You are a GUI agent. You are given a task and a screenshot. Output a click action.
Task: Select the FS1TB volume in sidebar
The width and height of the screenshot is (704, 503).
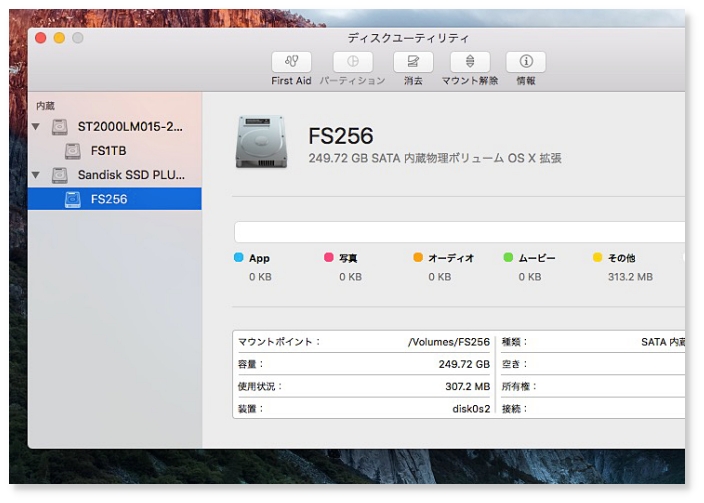[108, 151]
